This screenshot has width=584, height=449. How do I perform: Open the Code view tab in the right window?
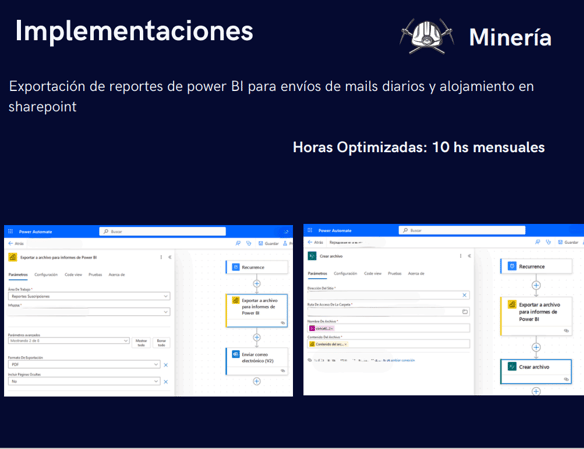373,273
